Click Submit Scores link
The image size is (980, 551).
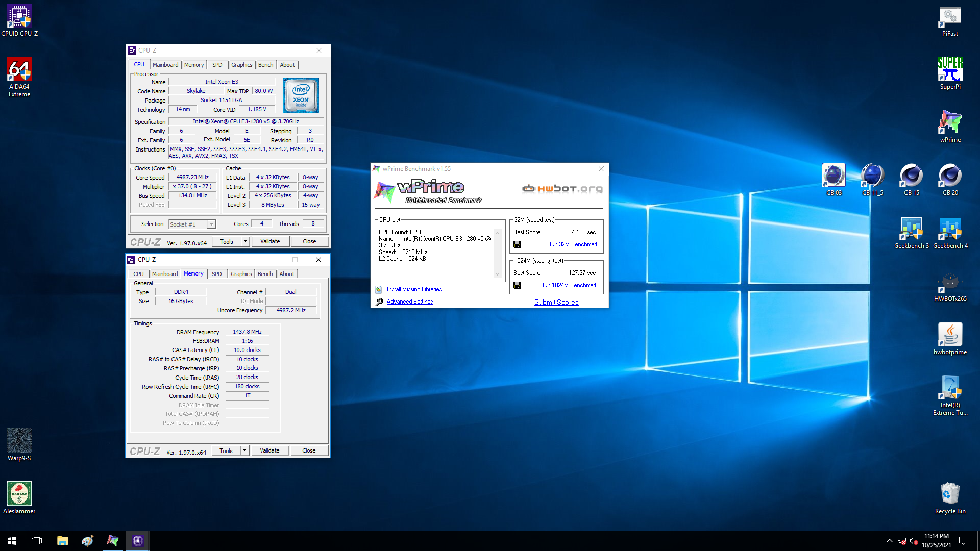pos(556,302)
